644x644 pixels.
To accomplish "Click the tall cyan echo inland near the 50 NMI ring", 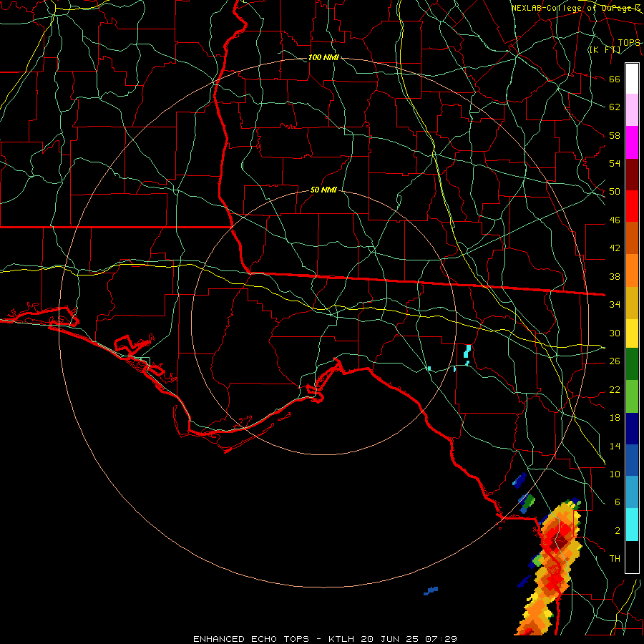I will (467, 353).
